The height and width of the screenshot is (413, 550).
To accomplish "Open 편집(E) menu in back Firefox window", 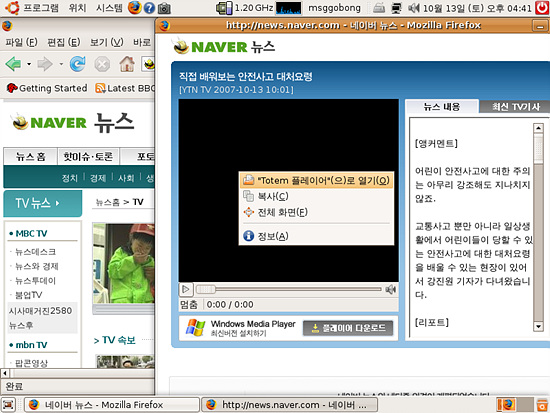I will [x=63, y=42].
